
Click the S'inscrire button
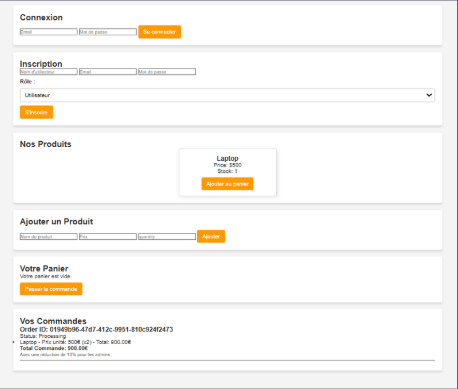(36, 112)
